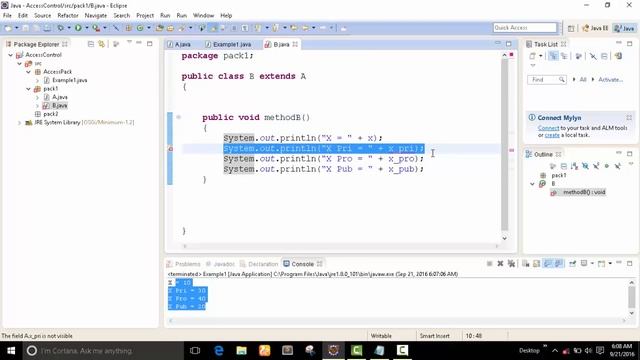Viewport: 640px width, 360px height.
Task: Click Collapse All in Package Explorer
Action: click(91, 44)
